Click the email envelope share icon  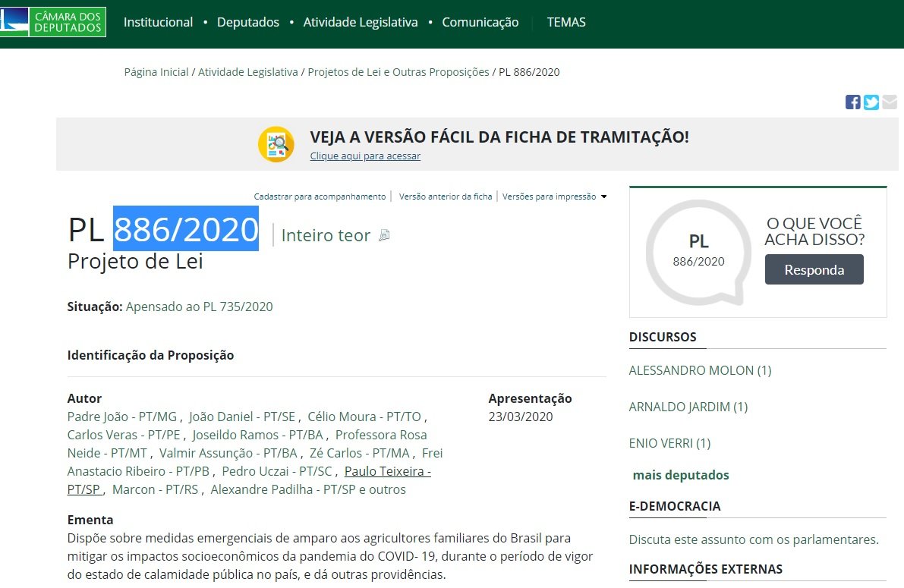tap(889, 102)
